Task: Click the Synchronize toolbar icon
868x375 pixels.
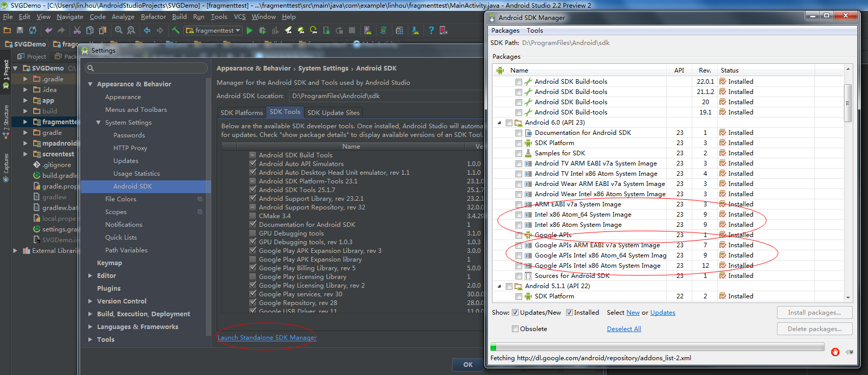Action: coord(33,30)
